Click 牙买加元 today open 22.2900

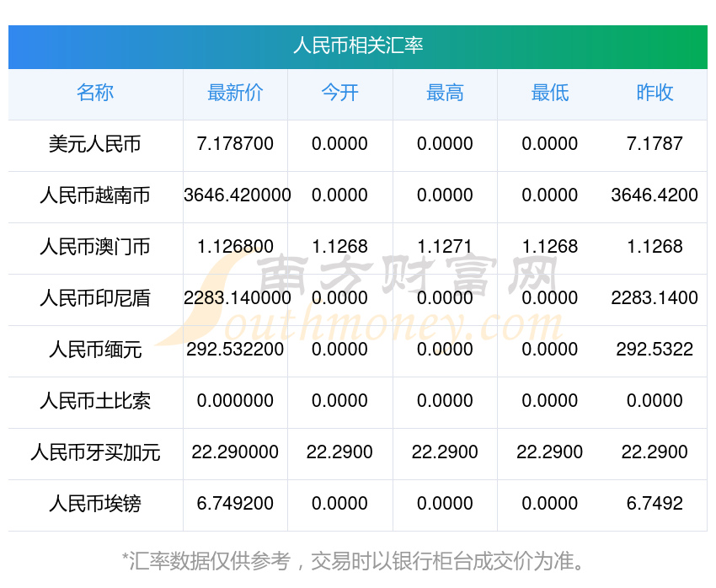339,452
